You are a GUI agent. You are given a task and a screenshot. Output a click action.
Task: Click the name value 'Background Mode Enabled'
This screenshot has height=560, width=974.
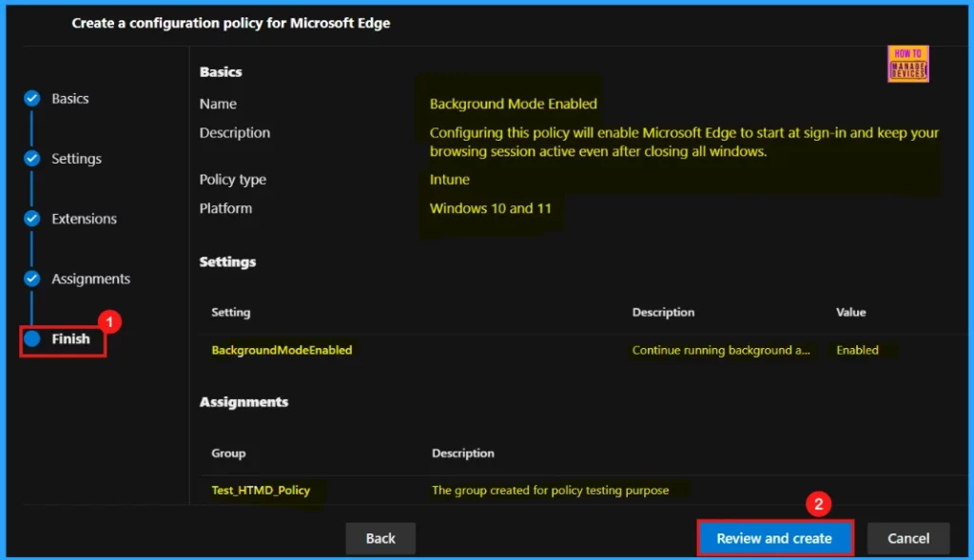(x=513, y=104)
